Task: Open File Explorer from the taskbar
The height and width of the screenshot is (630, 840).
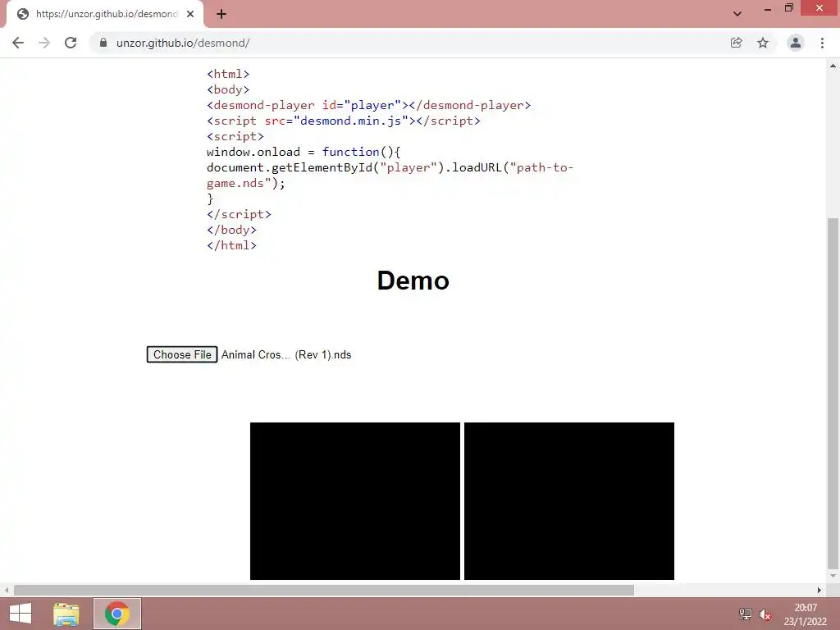Action: point(66,614)
